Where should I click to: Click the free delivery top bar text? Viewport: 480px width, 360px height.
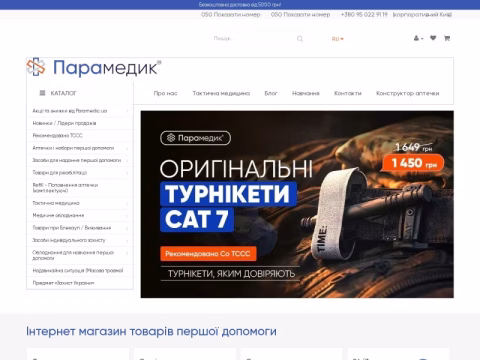pyautogui.click(x=240, y=5)
